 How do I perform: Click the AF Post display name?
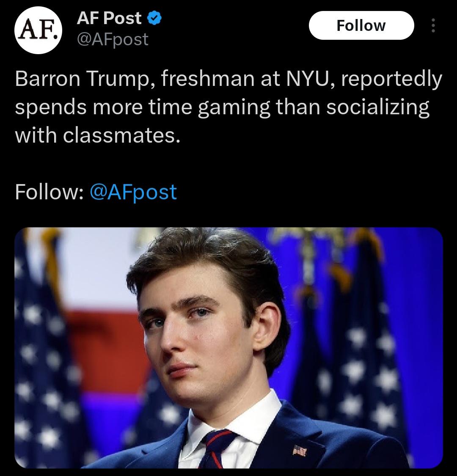pos(109,18)
